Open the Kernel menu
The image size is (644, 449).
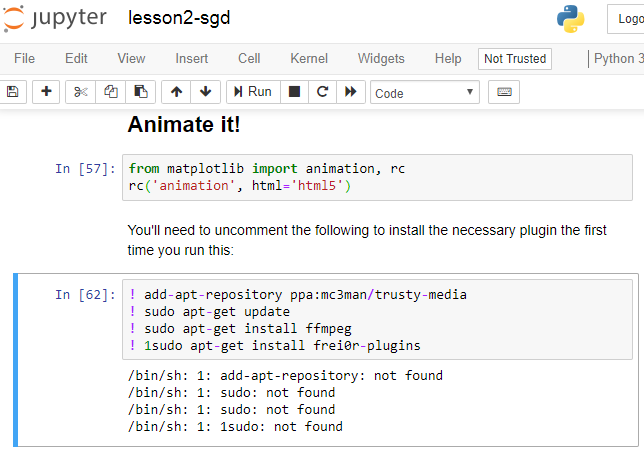pyautogui.click(x=308, y=59)
